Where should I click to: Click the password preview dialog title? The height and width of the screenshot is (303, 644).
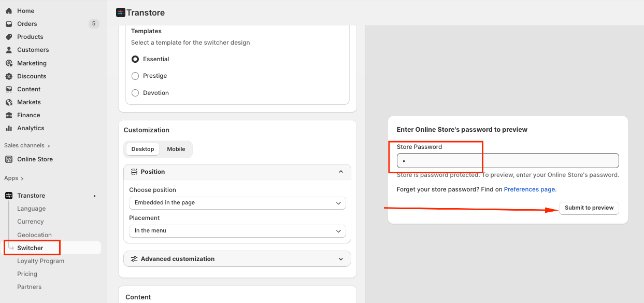[x=462, y=130]
